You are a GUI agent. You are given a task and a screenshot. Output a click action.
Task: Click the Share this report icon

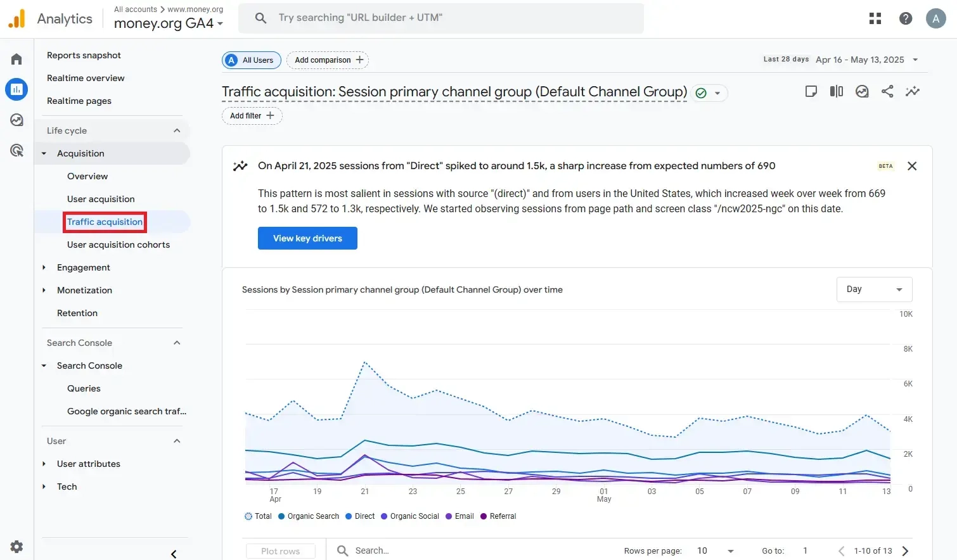(x=887, y=91)
